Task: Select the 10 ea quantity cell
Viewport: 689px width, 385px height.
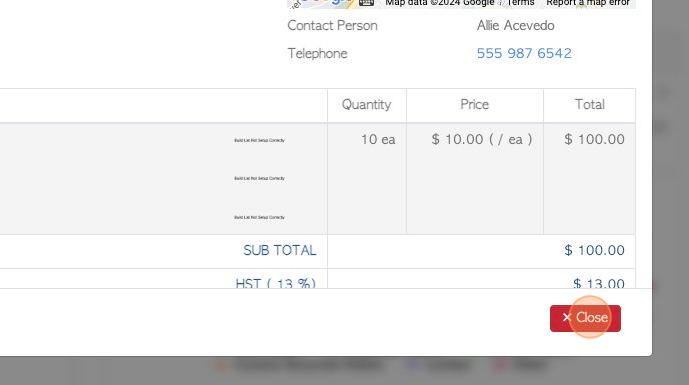Action: tap(378, 139)
